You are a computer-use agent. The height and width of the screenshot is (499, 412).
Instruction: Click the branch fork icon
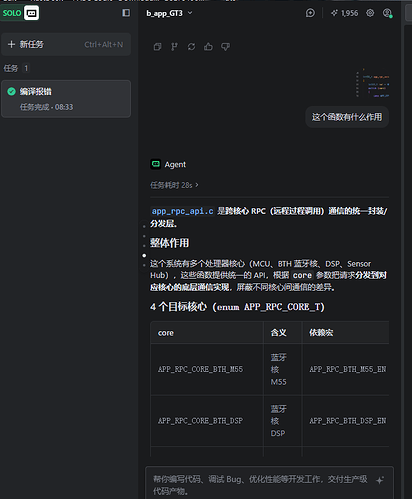click(174, 47)
